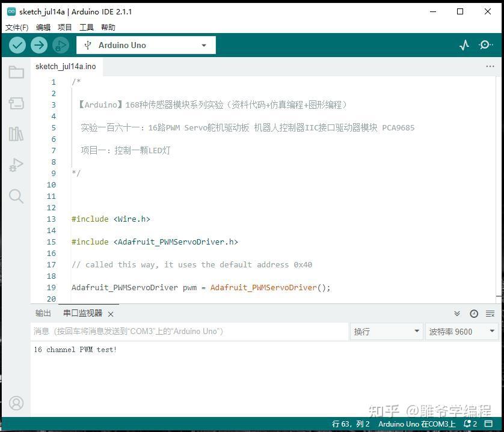
Task: Click status bar Arduino Uno 在COM3上
Action: (417, 424)
